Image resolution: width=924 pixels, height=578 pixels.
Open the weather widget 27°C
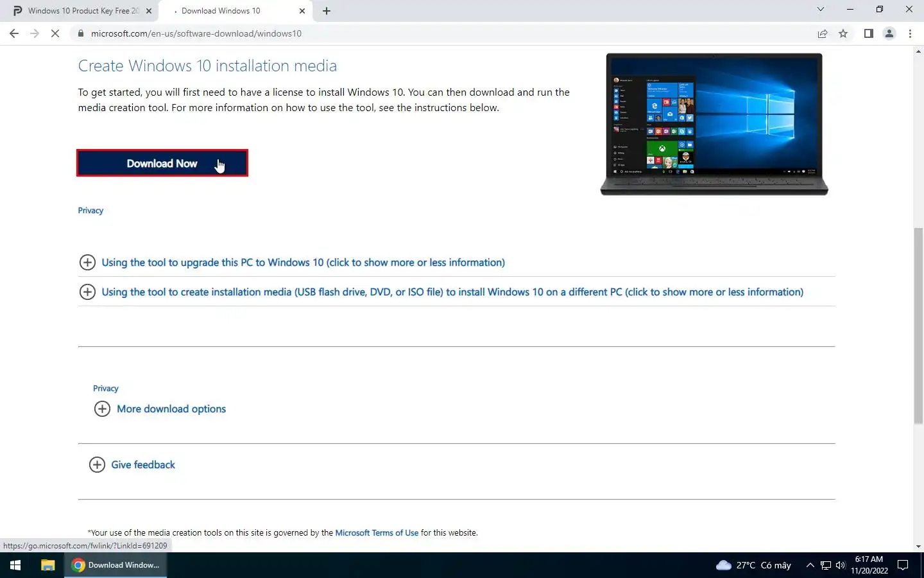(753, 565)
